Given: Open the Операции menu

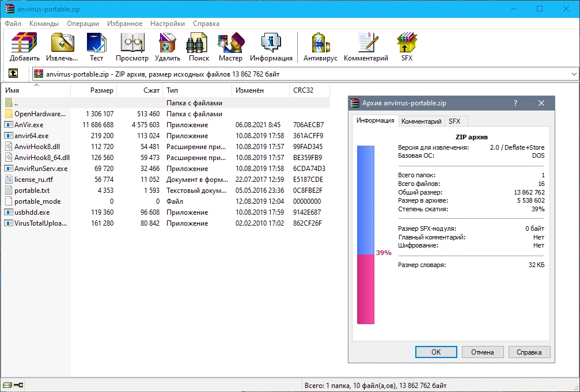Looking at the screenshot, I should pyautogui.click(x=83, y=23).
